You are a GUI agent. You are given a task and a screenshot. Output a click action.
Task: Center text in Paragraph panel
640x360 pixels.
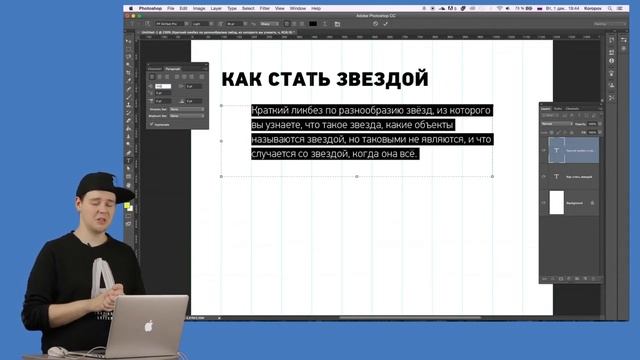pos(160,76)
